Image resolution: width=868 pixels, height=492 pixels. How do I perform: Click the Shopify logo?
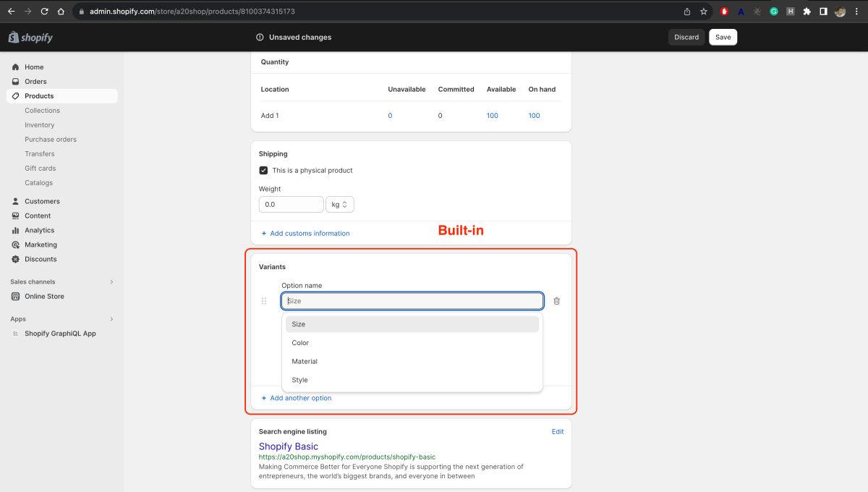coord(30,37)
